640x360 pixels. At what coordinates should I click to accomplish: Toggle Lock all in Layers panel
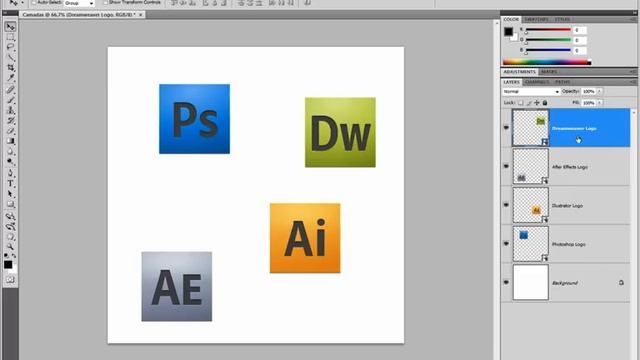[x=544, y=103]
